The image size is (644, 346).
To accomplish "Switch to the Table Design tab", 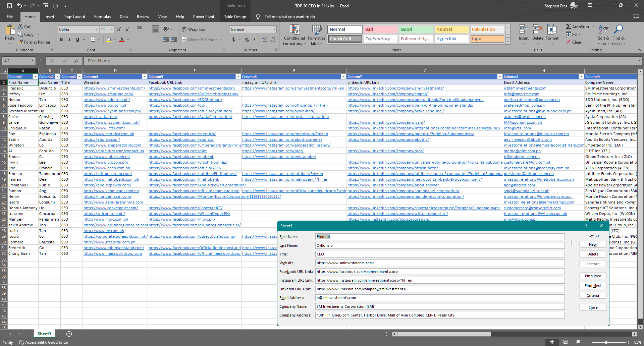I will [x=235, y=16].
